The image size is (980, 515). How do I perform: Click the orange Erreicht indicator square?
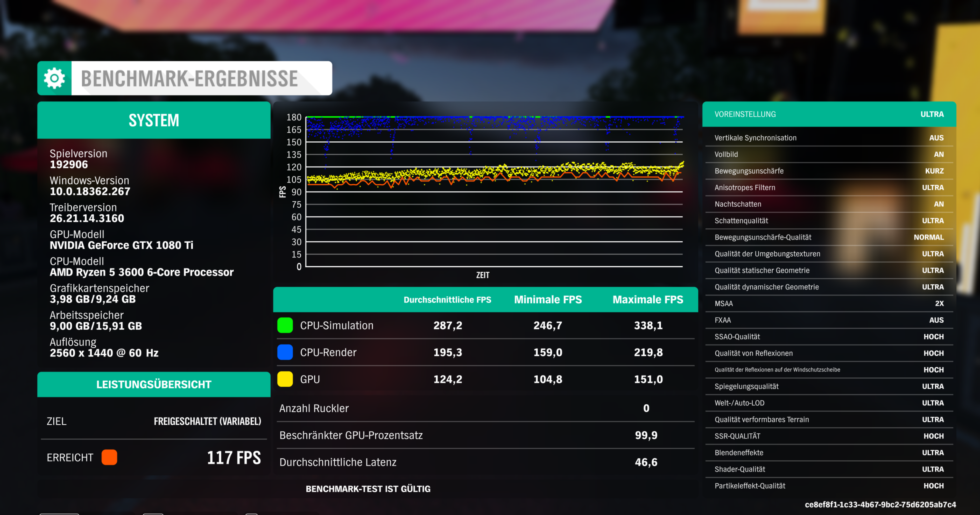109,457
